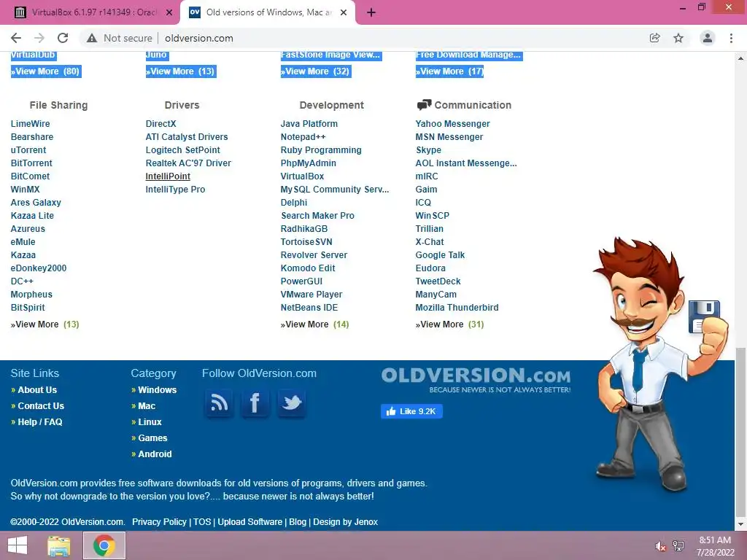
Task: Open the RSS feed icon
Action: tap(219, 402)
